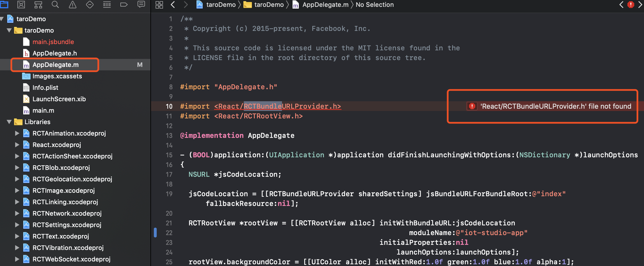Click the forward navigation arrow

pos(186,5)
